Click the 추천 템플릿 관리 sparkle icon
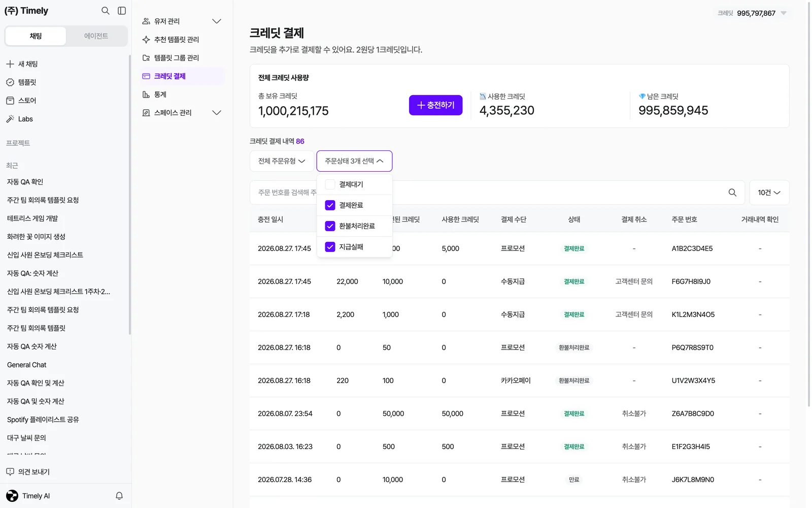Screen dimensions: 812x508 pos(146,40)
